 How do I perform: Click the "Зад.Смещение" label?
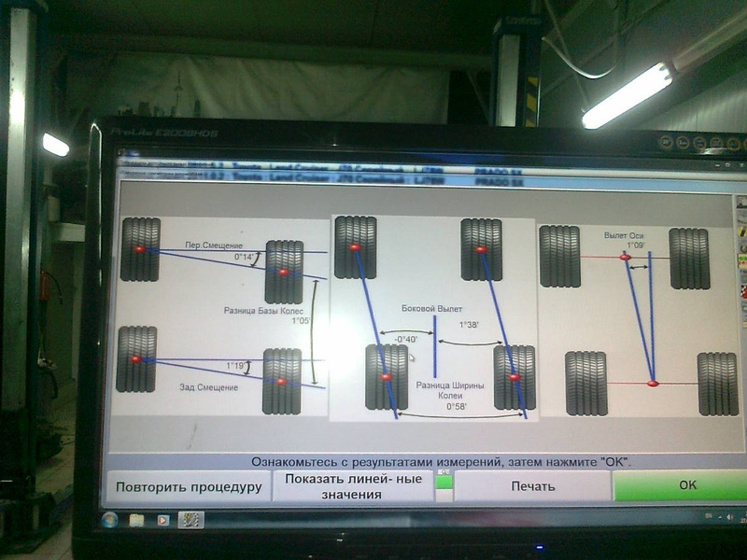click(x=208, y=387)
